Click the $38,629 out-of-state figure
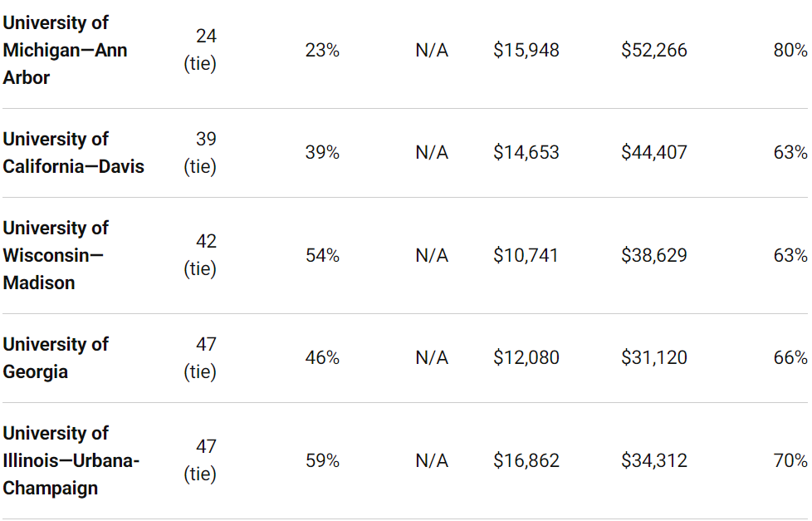Screen dimensions: 812x521 654,255
